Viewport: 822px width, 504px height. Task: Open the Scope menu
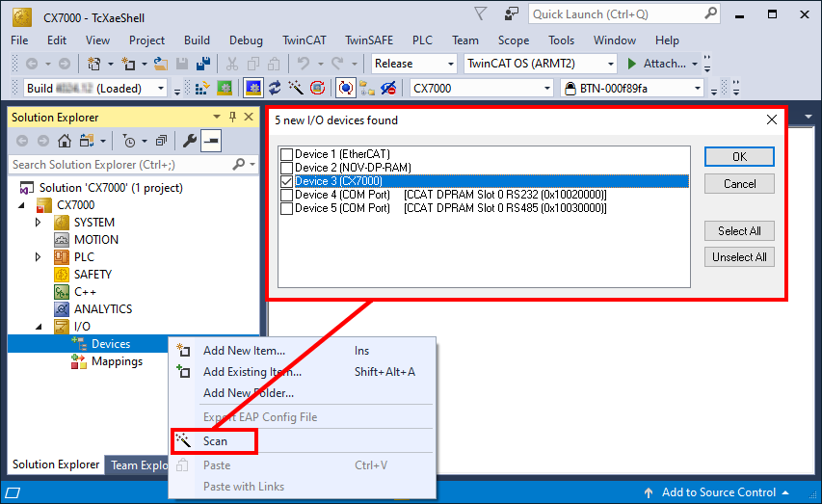tap(514, 40)
